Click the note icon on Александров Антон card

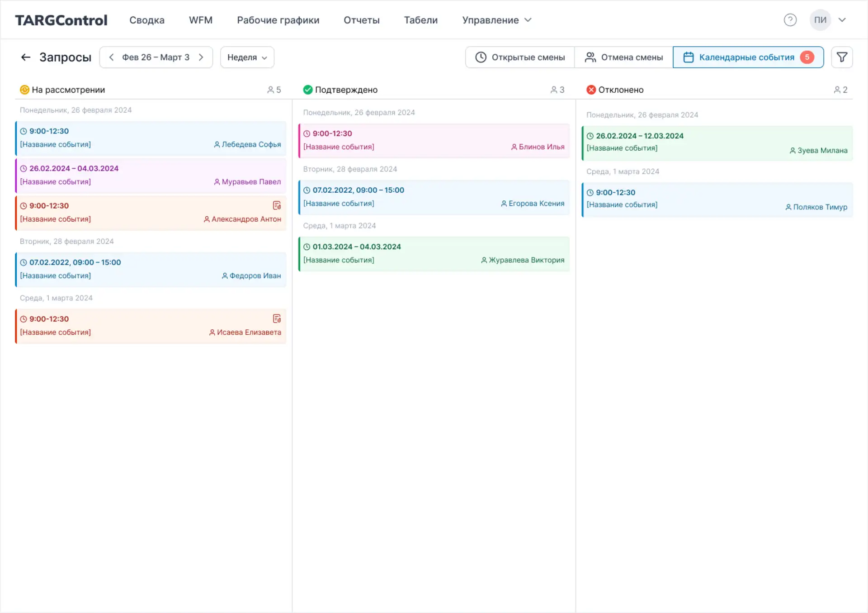point(277,205)
